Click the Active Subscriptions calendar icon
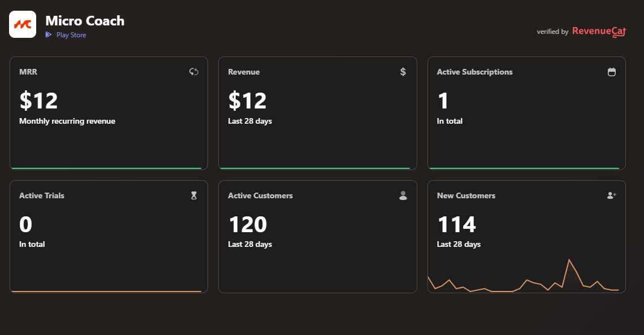The height and width of the screenshot is (335, 644). [x=612, y=72]
